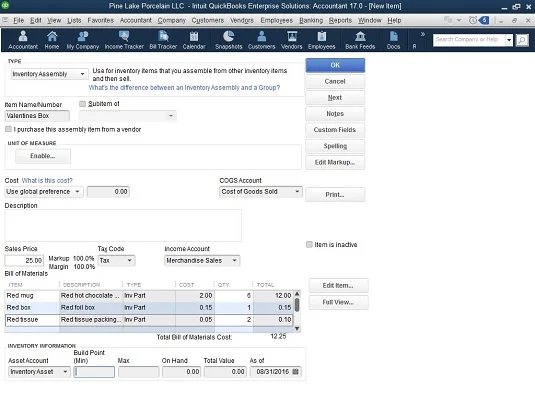Open the Banking menu

coord(311,20)
